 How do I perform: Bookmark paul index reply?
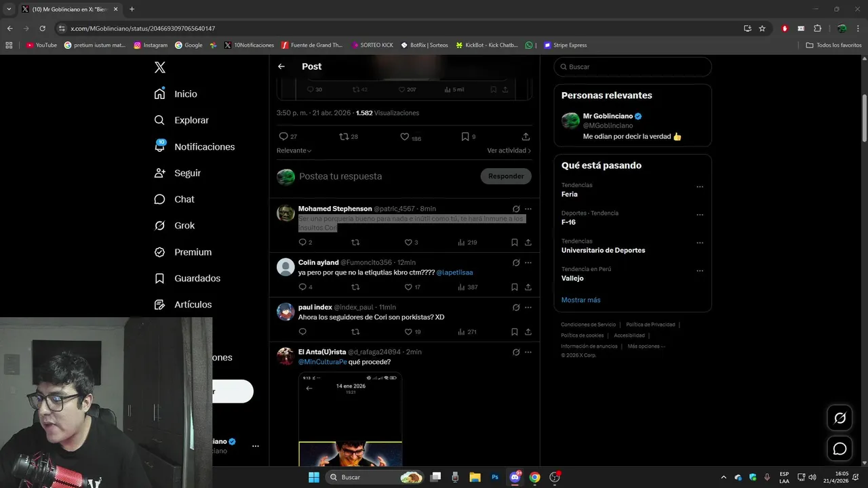515,332
